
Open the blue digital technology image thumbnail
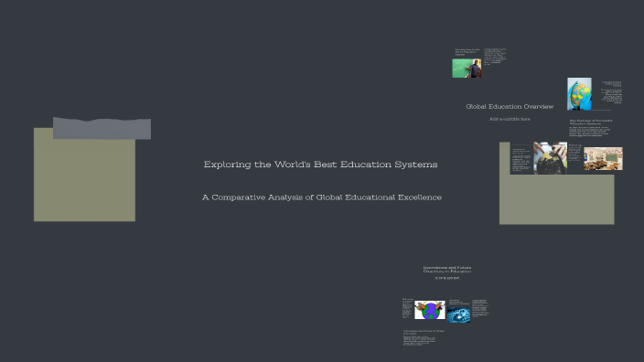(x=459, y=314)
